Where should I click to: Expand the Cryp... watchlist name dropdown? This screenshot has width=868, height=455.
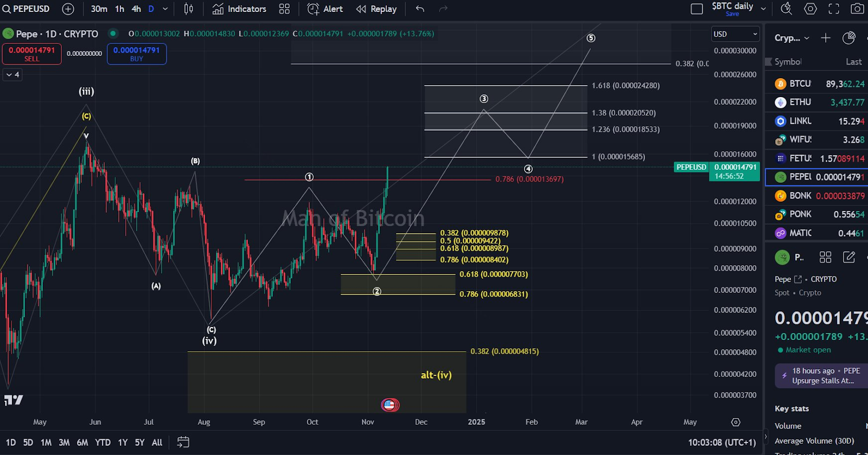792,38
